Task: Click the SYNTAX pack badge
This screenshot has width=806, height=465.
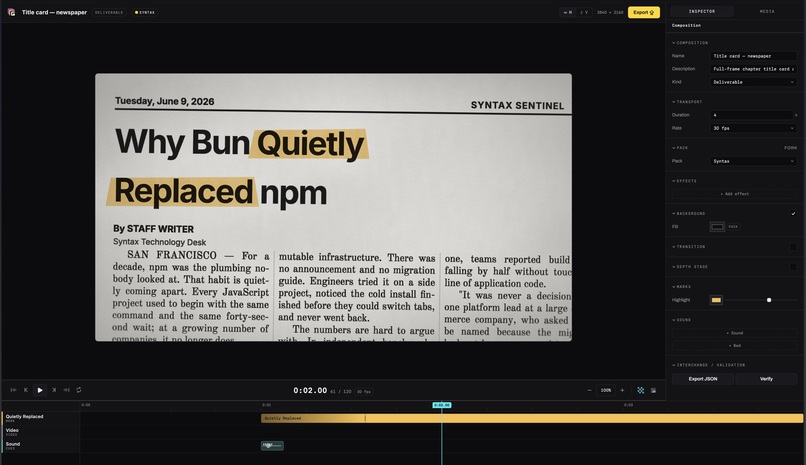Action: 145,12
